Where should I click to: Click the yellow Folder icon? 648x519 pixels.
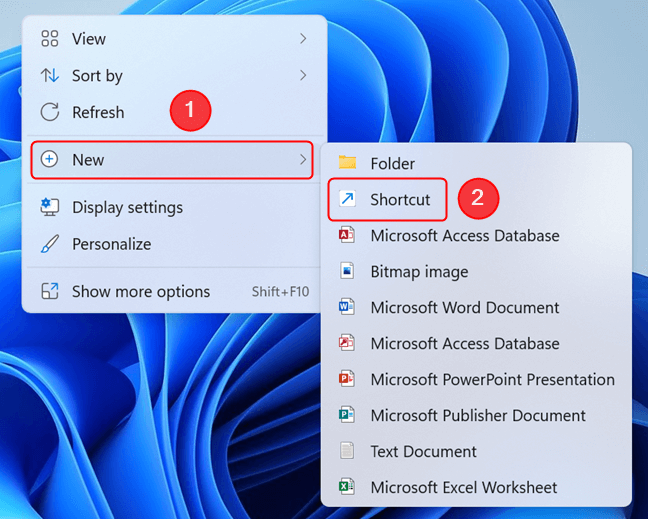pos(347,163)
